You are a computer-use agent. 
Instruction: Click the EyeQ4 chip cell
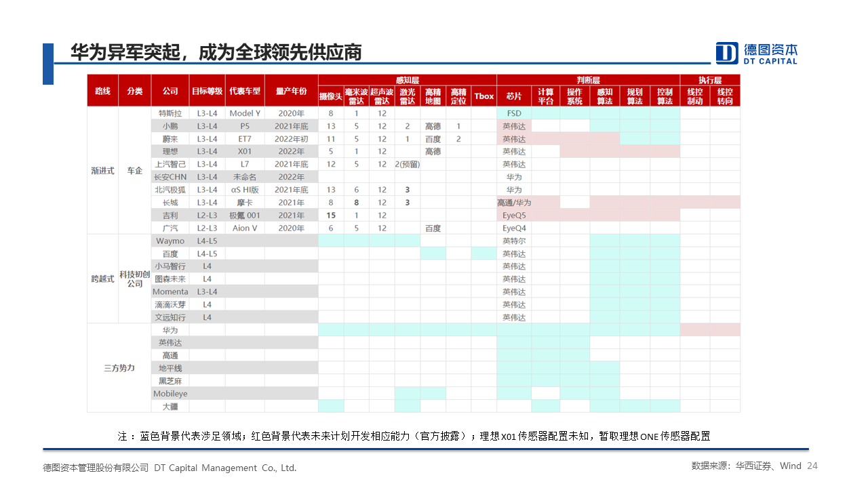(x=514, y=228)
